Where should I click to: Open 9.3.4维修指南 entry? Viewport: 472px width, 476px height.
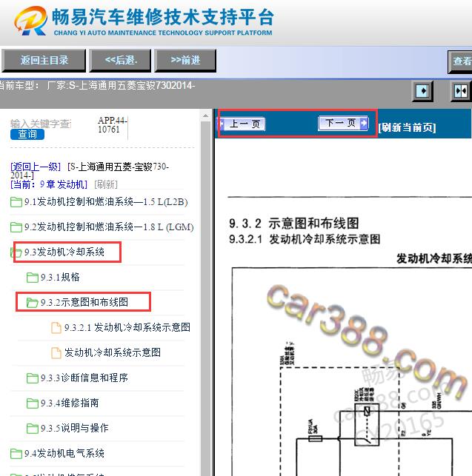point(70,403)
